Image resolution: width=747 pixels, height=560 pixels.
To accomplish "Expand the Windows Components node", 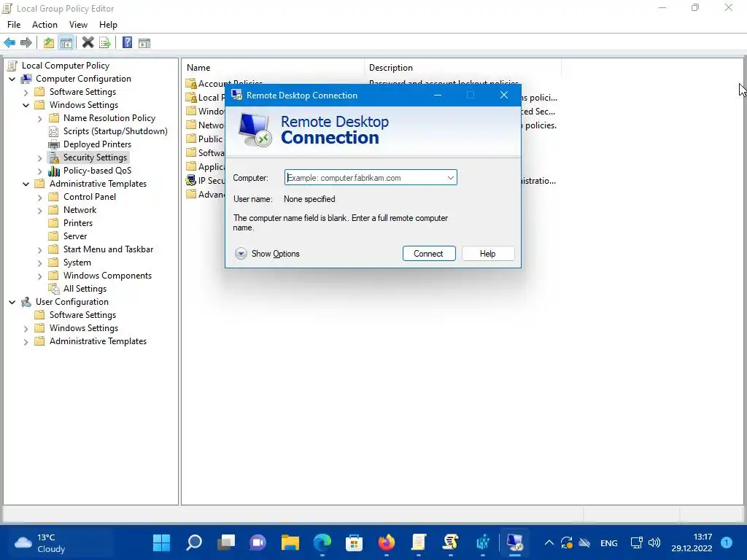I will click(x=40, y=276).
